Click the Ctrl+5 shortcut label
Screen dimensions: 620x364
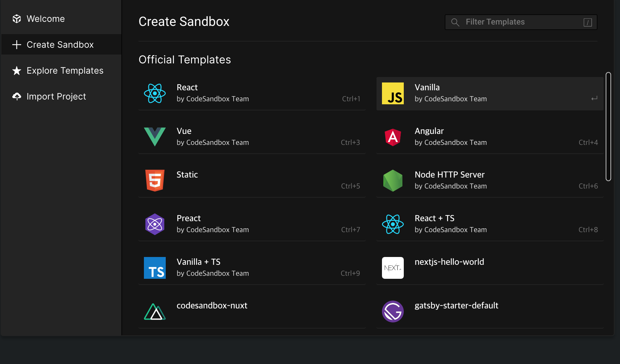coord(351,186)
